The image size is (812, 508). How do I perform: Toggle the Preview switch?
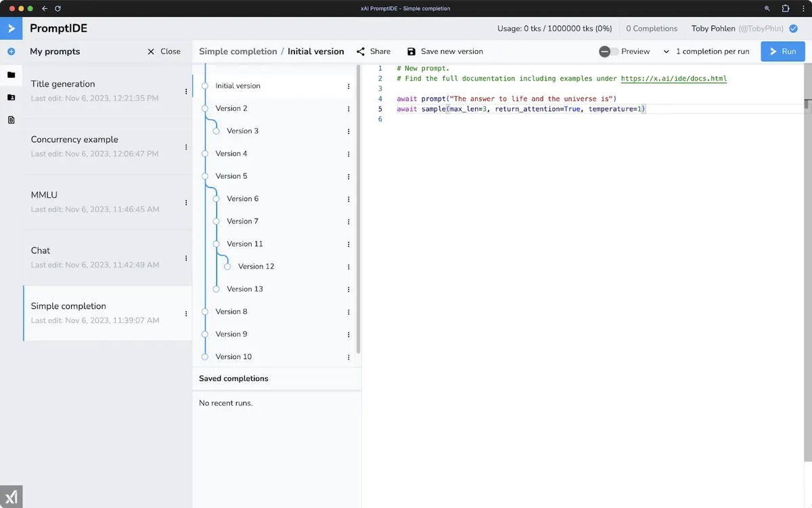click(608, 51)
